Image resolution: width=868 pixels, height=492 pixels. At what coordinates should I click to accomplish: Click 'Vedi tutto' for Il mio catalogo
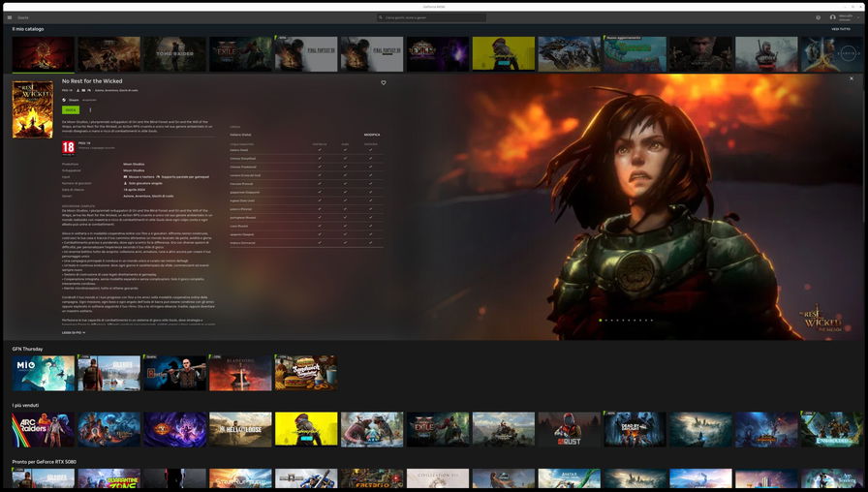[840, 29]
